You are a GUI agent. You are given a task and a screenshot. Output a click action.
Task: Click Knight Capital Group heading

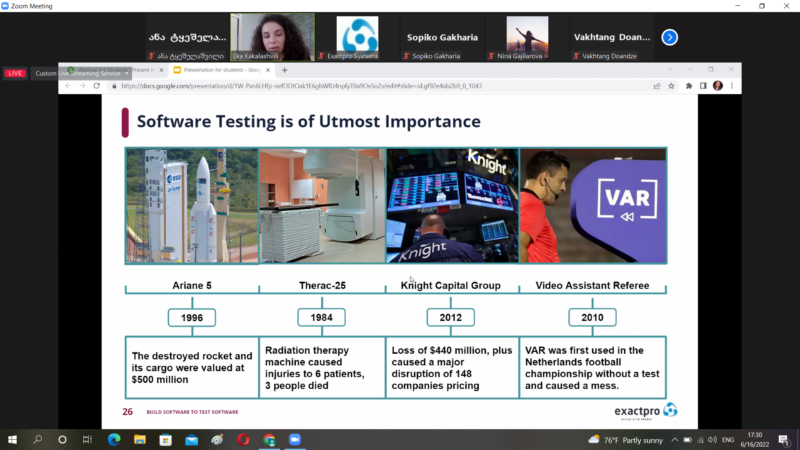tap(451, 285)
